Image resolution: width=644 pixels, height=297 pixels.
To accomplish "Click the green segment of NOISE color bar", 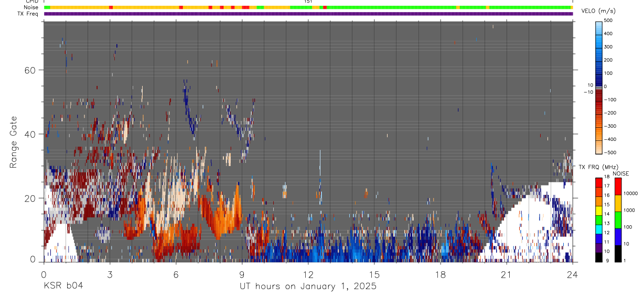I will pyautogui.click(x=618, y=220).
